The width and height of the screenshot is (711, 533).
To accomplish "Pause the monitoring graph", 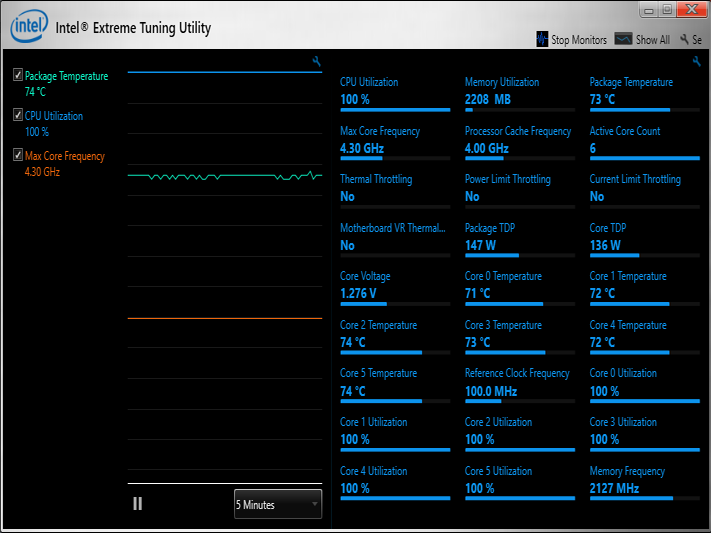I will point(137,504).
